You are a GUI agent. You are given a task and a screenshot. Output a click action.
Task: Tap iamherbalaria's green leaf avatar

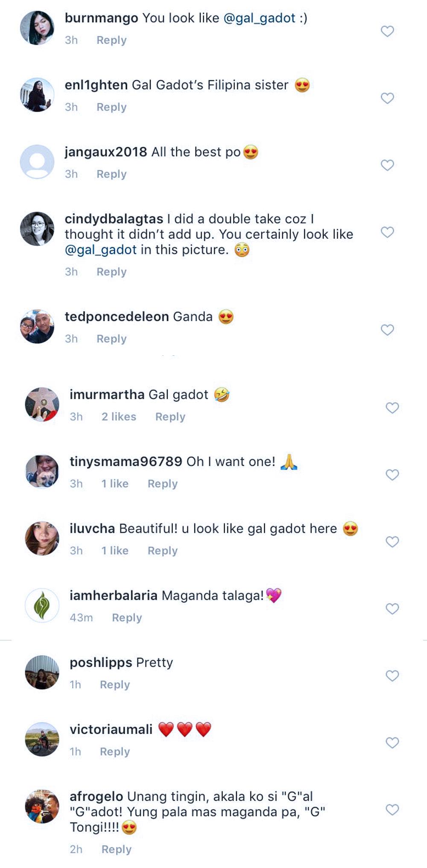[x=42, y=605]
